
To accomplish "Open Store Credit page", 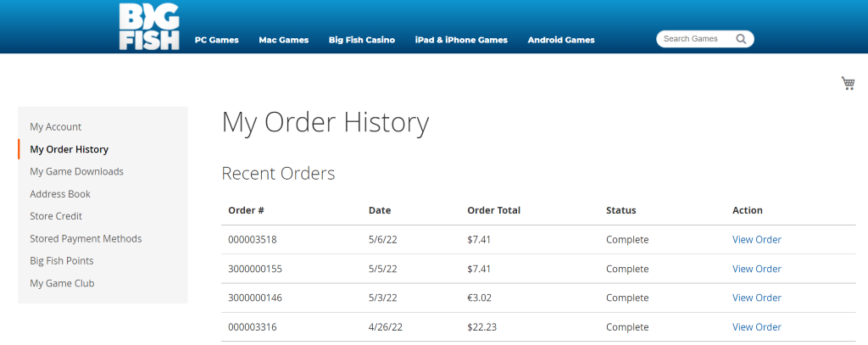I will point(56,216).
